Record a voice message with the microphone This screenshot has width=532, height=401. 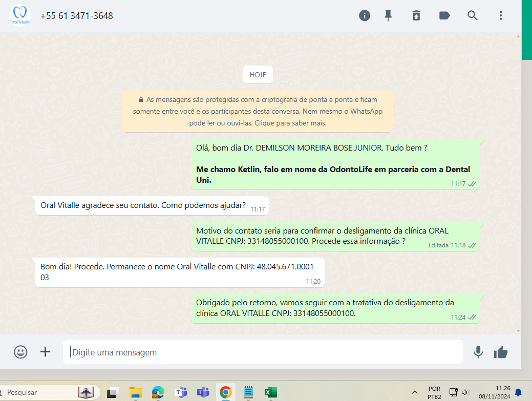pos(478,352)
